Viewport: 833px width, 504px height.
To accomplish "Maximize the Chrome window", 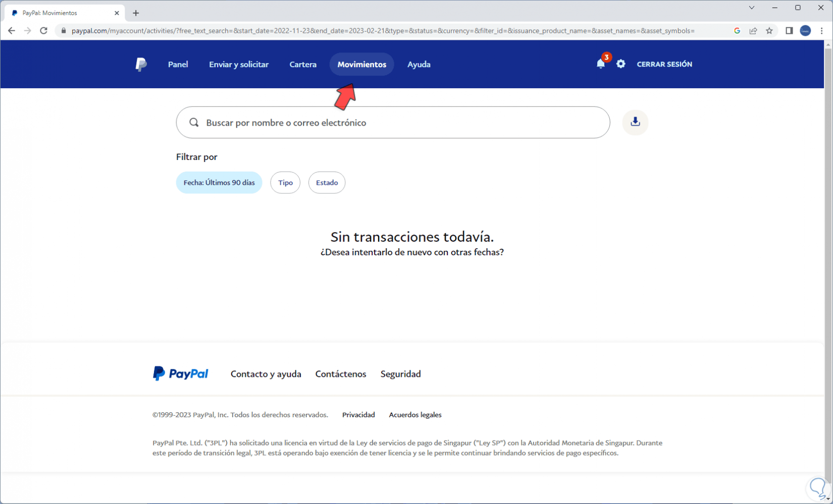I will pyautogui.click(x=798, y=8).
